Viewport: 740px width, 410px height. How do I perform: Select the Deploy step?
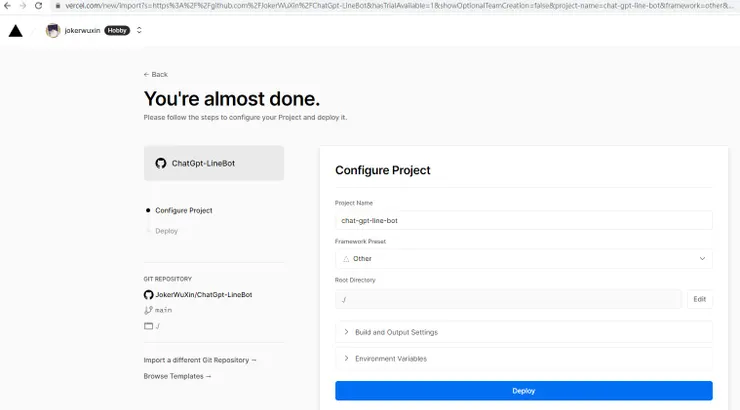click(x=166, y=231)
